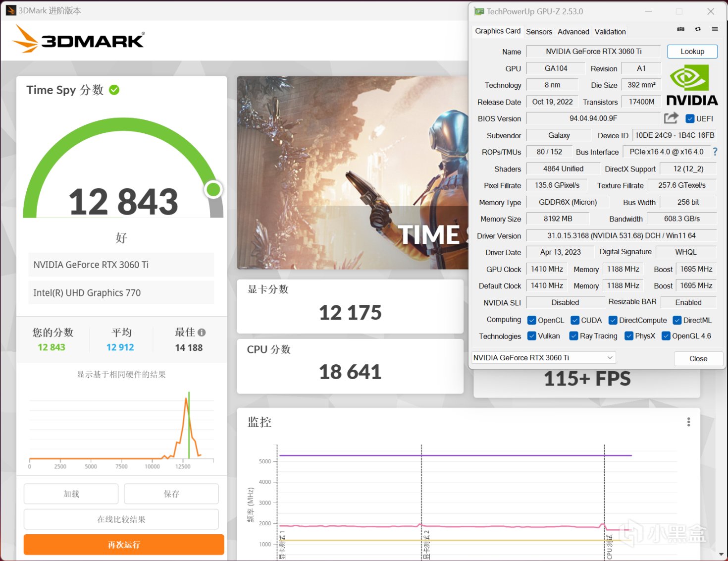Toggle the OpenGL 4.6 checkbox

coord(666,336)
